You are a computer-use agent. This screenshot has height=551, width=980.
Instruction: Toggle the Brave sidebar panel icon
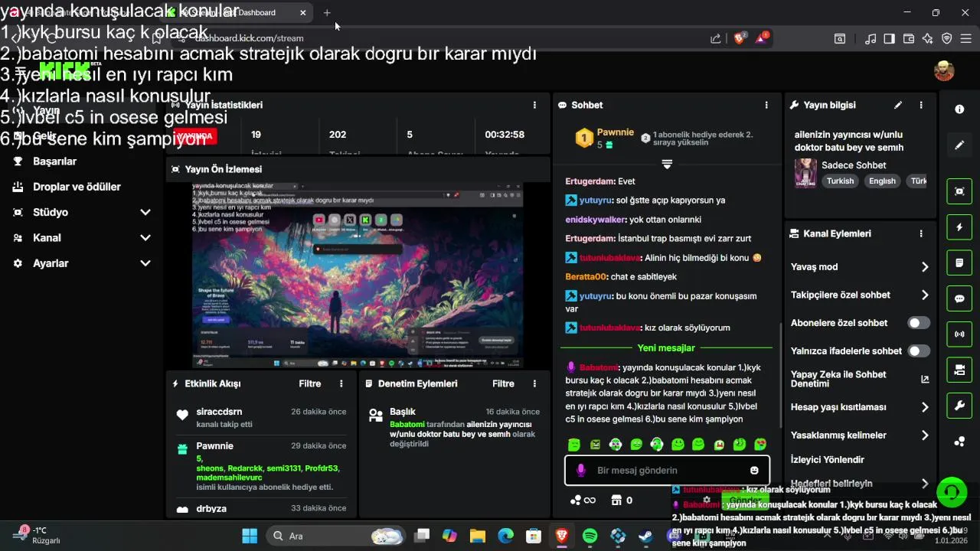[x=890, y=38]
